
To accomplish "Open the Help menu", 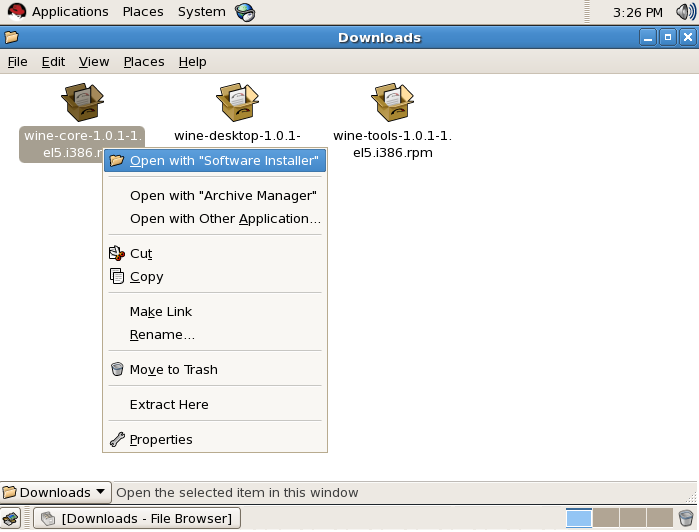I will click(192, 62).
